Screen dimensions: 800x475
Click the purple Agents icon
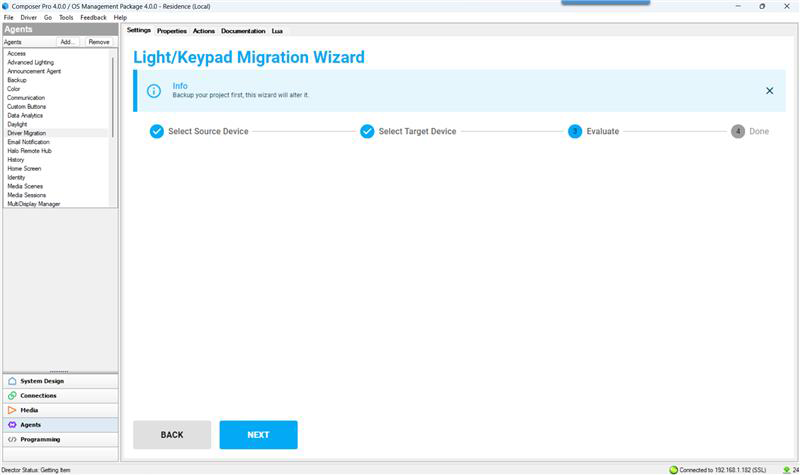12,424
